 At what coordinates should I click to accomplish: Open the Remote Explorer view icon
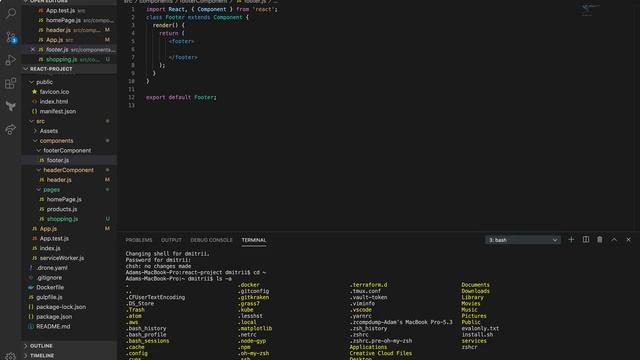coord(11,129)
